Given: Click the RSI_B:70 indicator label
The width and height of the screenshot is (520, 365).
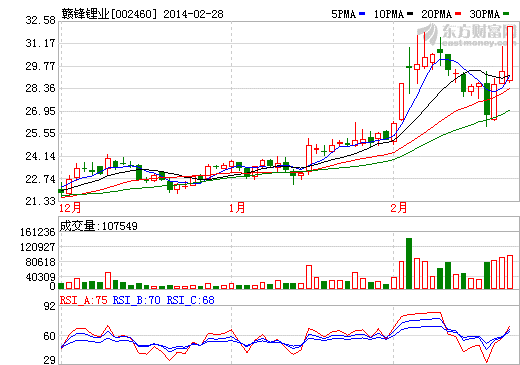Looking at the screenshot, I should coord(137,300).
